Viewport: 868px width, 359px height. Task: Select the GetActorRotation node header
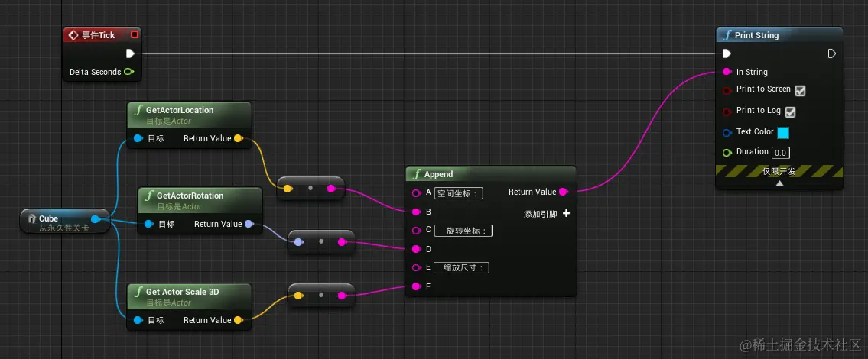point(200,200)
